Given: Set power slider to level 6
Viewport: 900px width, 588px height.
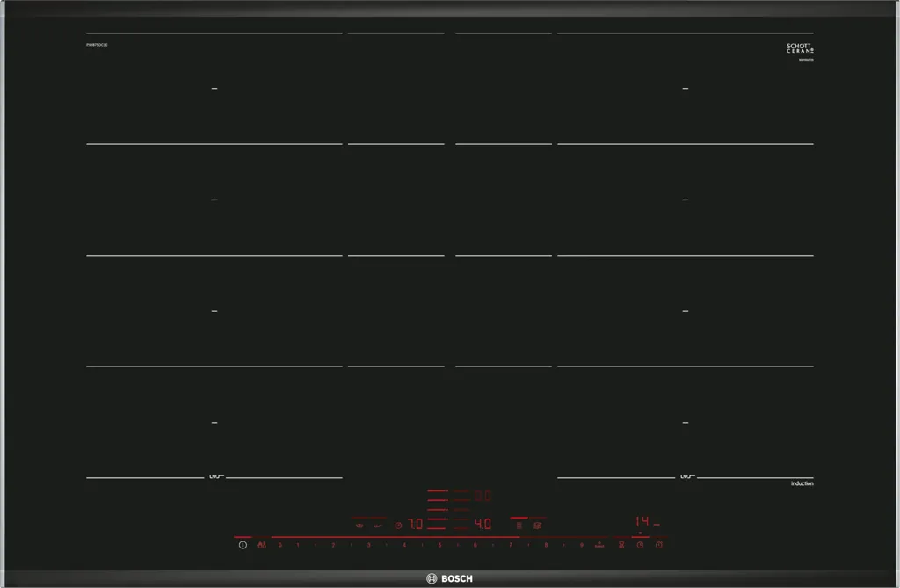Looking at the screenshot, I should click(x=475, y=545).
